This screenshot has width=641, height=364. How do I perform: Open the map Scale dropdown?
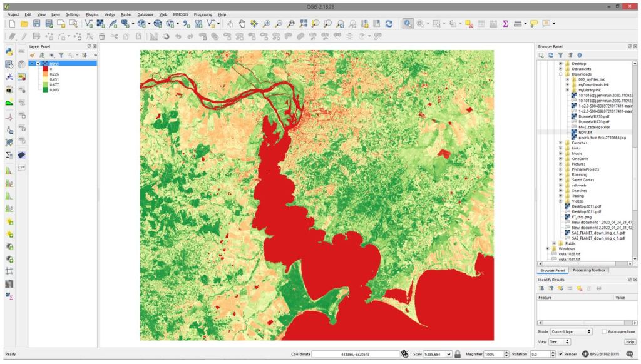449,354
